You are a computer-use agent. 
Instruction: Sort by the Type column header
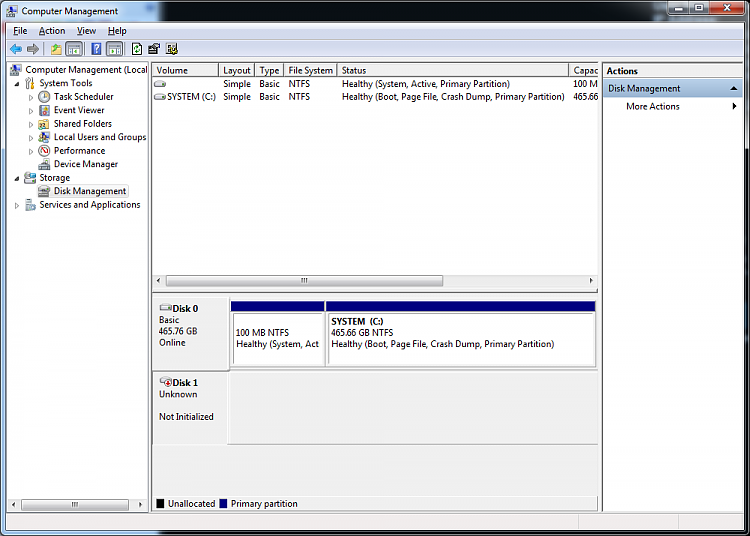click(x=269, y=70)
